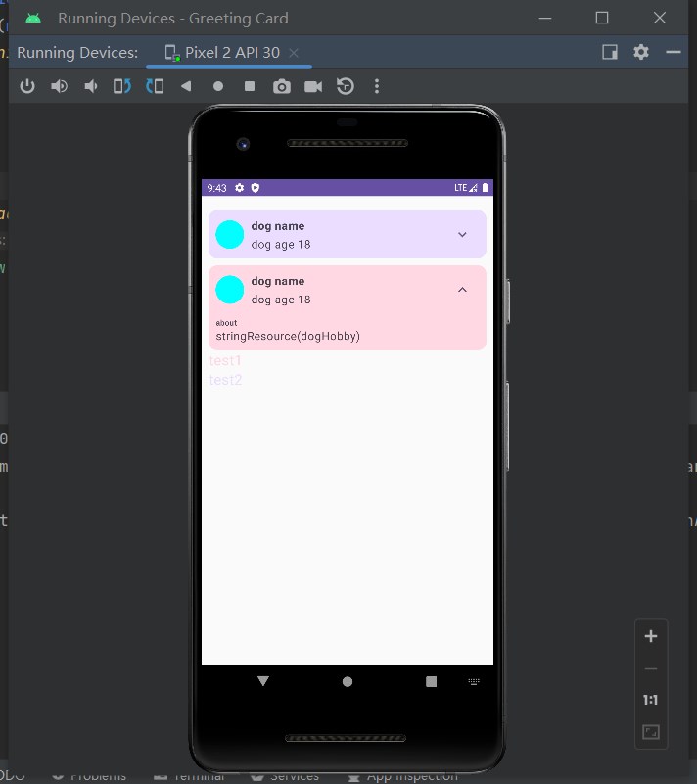Raise emulator volume with volume up icon
This screenshot has width=697, height=784.
click(59, 86)
